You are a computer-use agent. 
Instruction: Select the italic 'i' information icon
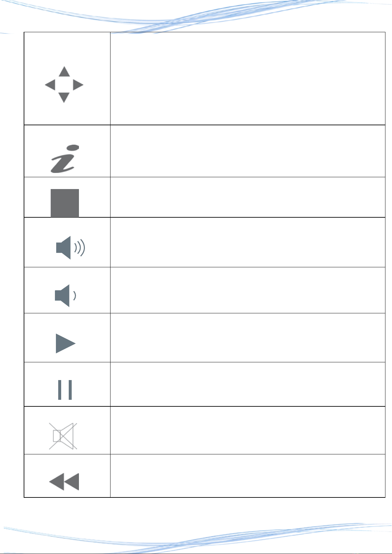(64, 159)
